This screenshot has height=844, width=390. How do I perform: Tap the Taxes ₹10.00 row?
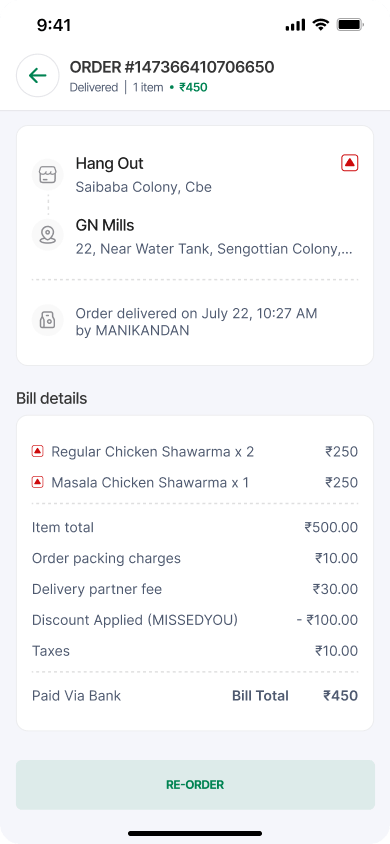pos(195,651)
